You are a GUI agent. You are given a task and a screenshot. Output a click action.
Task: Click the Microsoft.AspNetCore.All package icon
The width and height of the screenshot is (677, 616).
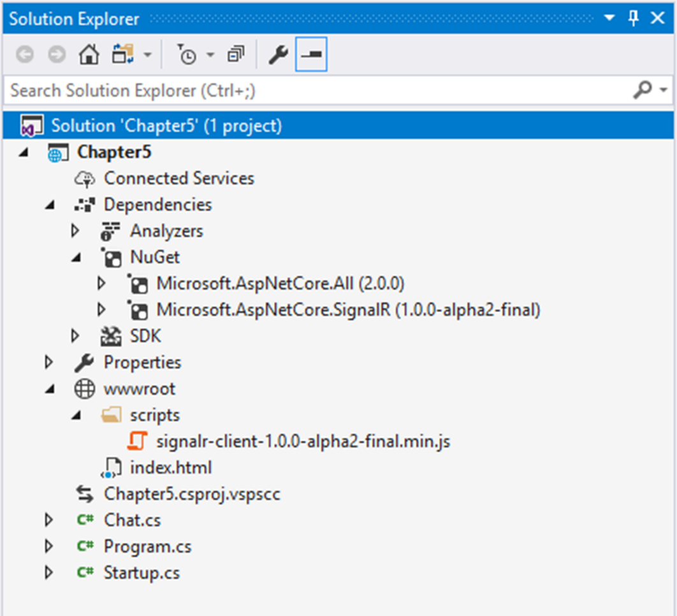click(138, 284)
